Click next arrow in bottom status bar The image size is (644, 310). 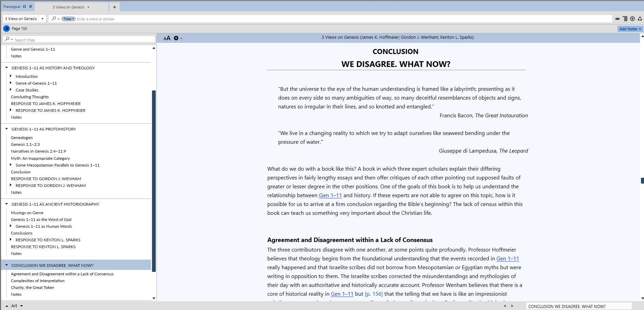[512, 306]
